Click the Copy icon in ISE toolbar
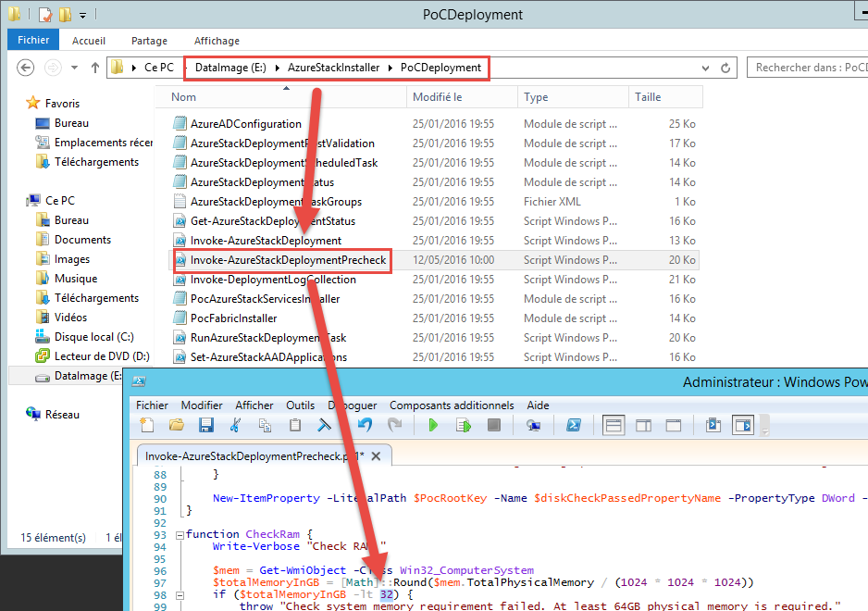868x611 pixels. pyautogui.click(x=266, y=426)
